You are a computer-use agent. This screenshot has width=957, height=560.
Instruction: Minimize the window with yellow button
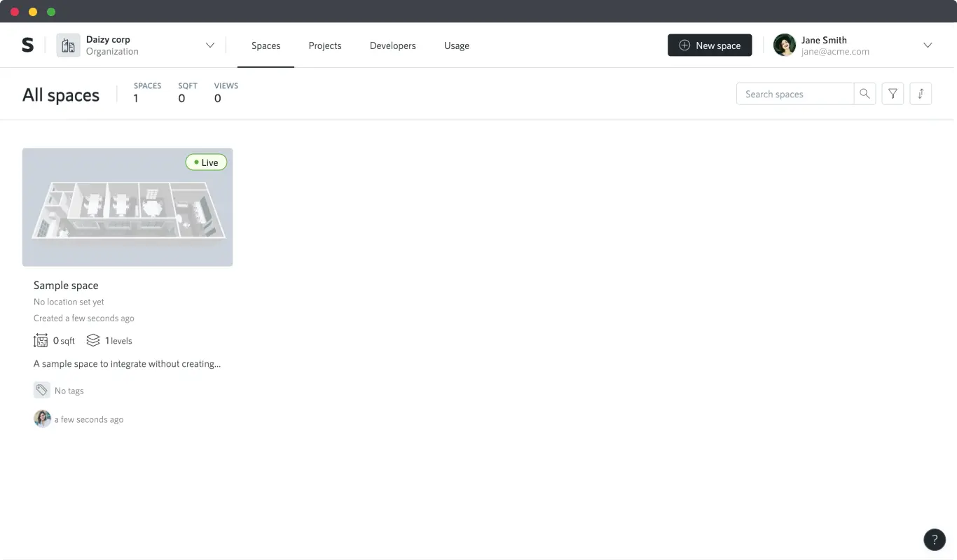pyautogui.click(x=33, y=12)
